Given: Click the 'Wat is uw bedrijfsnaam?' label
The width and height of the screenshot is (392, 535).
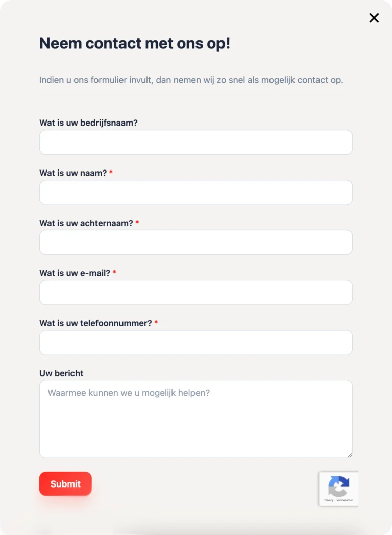Looking at the screenshot, I should (88, 123).
